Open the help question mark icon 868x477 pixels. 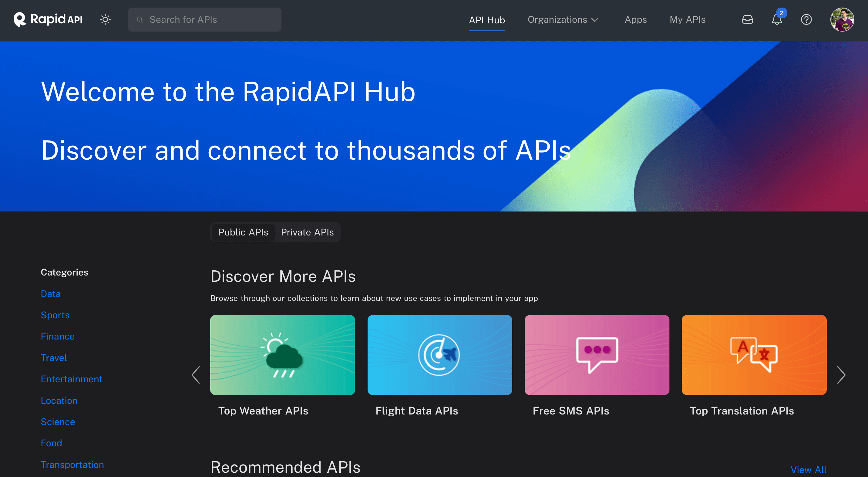tap(806, 19)
